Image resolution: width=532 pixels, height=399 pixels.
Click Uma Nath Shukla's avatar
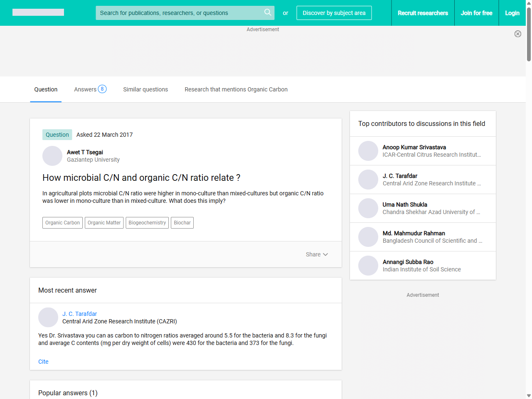tap(368, 208)
